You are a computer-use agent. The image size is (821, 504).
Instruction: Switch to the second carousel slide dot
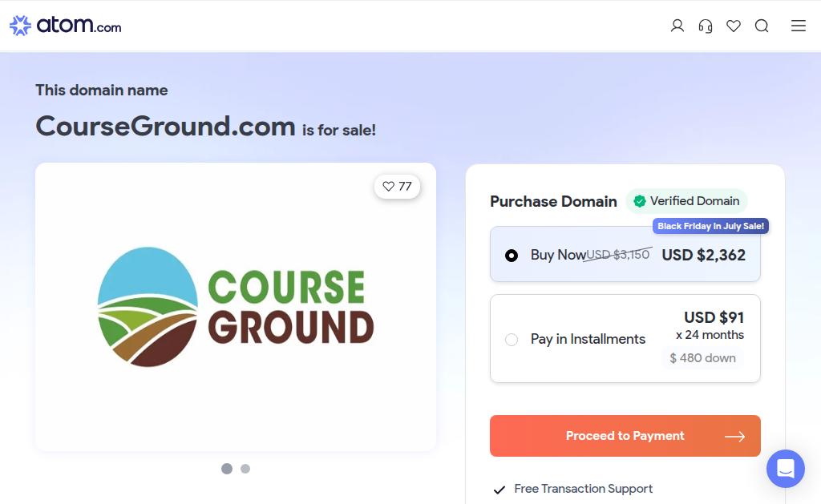pos(245,469)
